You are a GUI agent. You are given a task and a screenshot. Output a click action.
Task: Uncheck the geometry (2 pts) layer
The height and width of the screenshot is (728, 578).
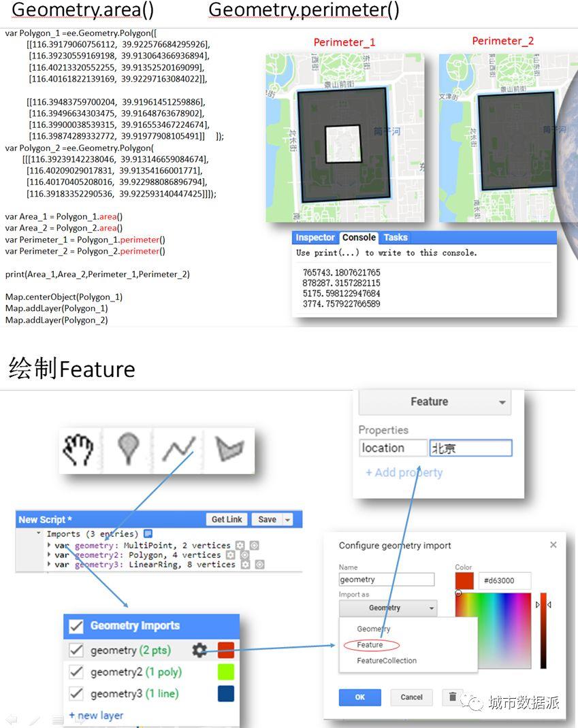tap(76, 650)
